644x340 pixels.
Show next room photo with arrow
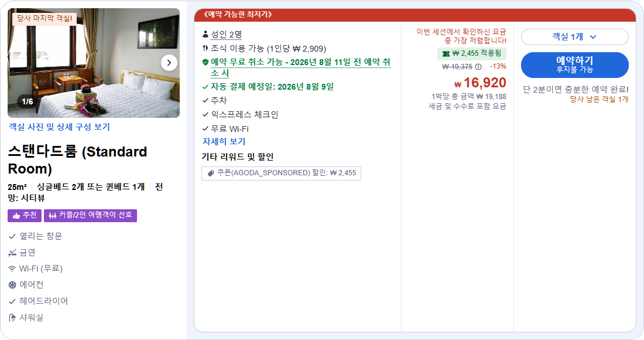coord(169,63)
